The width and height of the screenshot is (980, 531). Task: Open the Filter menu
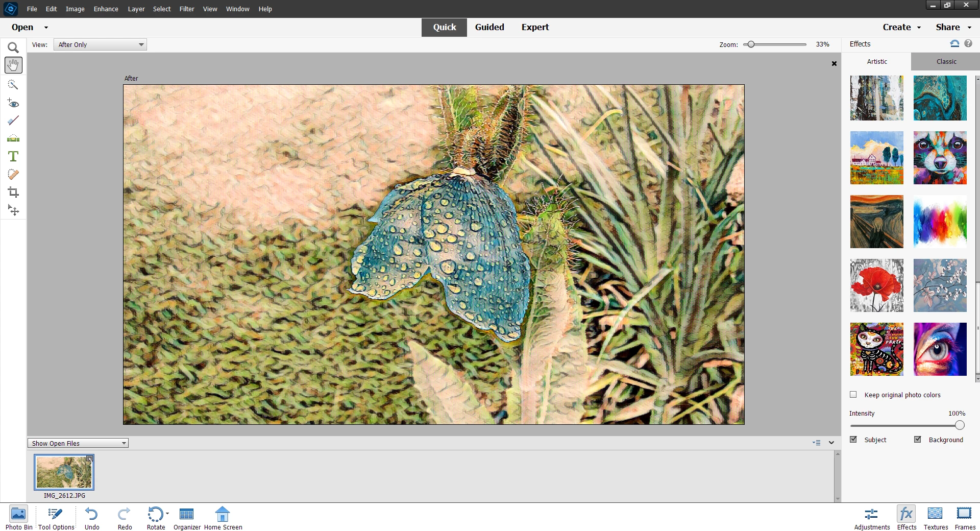tap(187, 9)
